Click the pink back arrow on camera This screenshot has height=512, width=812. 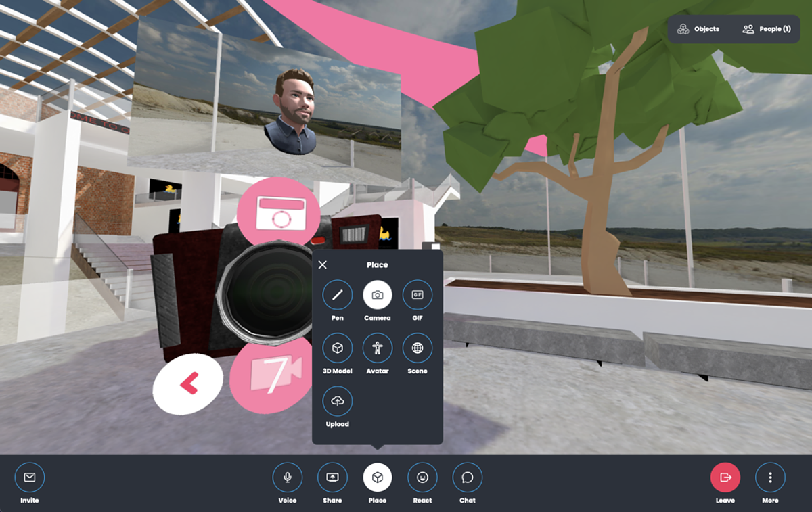click(x=188, y=384)
